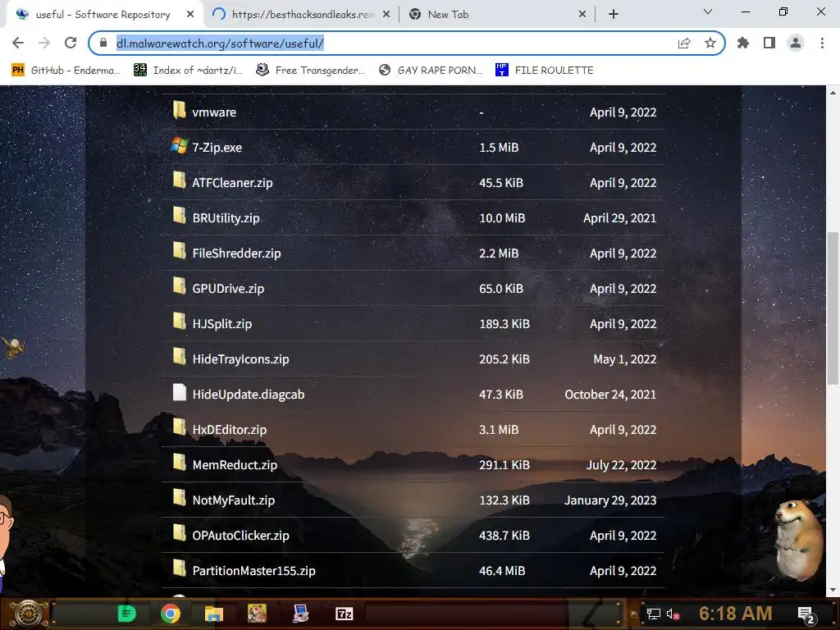Open the 'FILE ROULETTE' bookmark
This screenshot has width=840, height=630.
pyautogui.click(x=545, y=71)
